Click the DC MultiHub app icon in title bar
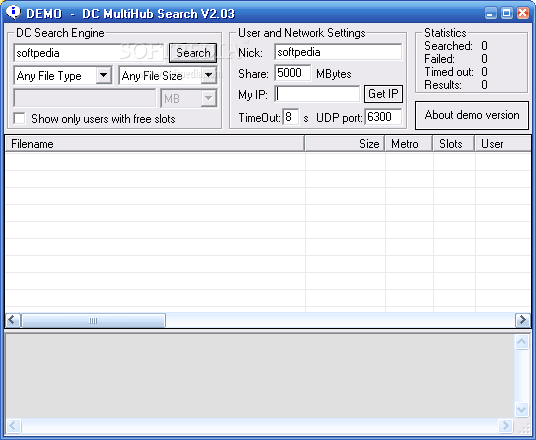Viewport: 536px width, 440px height. 14,12
